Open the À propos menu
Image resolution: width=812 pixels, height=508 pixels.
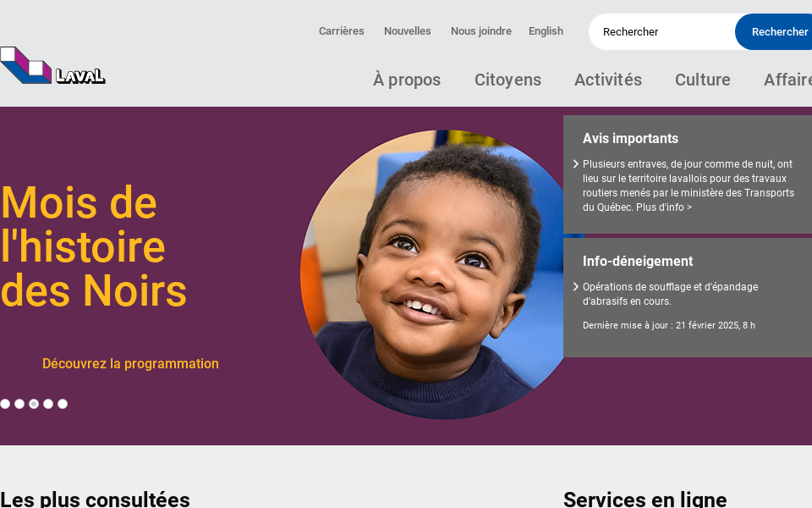(407, 80)
